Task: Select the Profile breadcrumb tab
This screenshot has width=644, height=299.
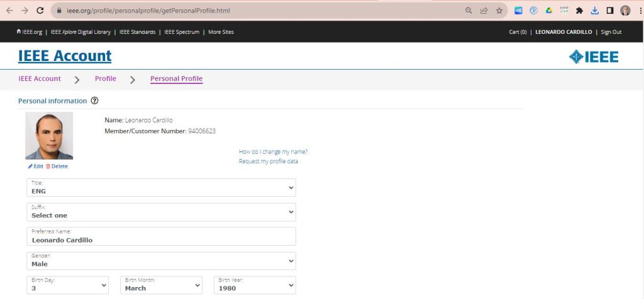Action: click(x=105, y=79)
